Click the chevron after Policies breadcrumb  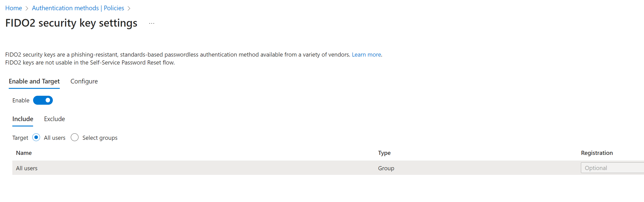tap(129, 8)
